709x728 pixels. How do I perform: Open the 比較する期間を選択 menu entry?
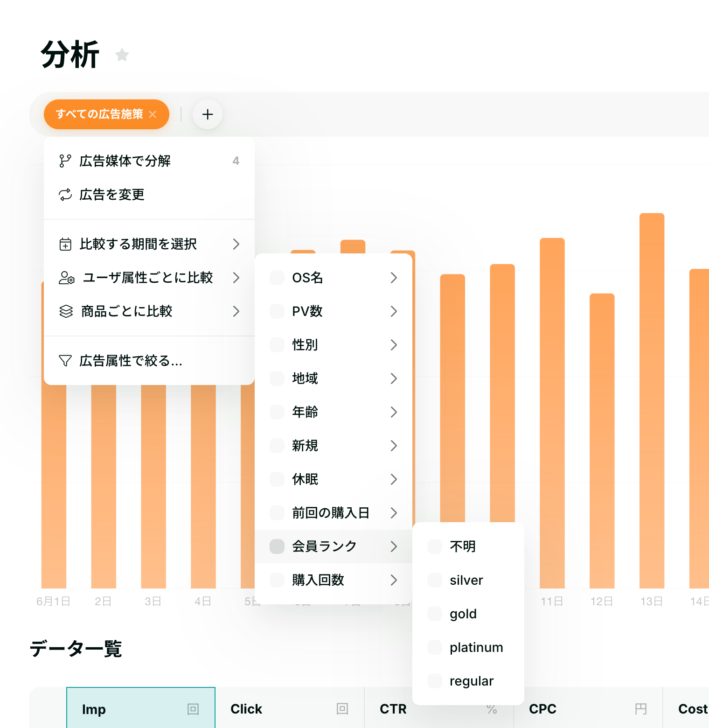click(149, 244)
